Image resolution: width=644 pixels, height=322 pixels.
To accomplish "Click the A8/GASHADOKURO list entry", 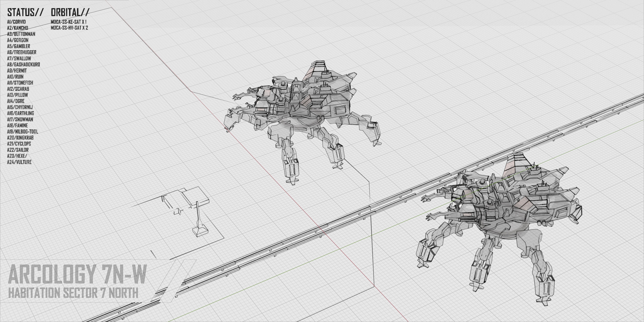I will 23,64.
